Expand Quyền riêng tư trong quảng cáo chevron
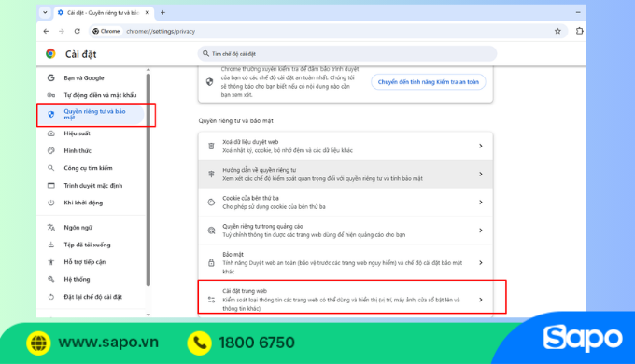635x364 pixels. tap(481, 231)
